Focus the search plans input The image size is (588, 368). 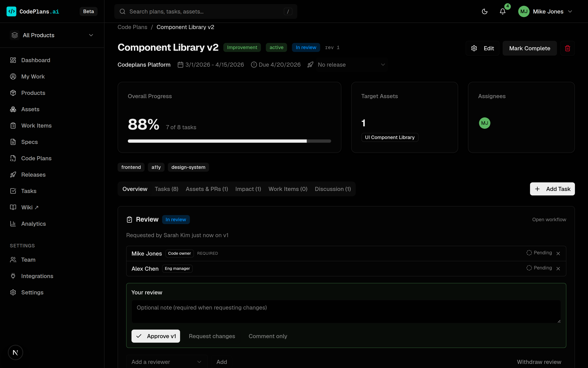pyautogui.click(x=206, y=11)
